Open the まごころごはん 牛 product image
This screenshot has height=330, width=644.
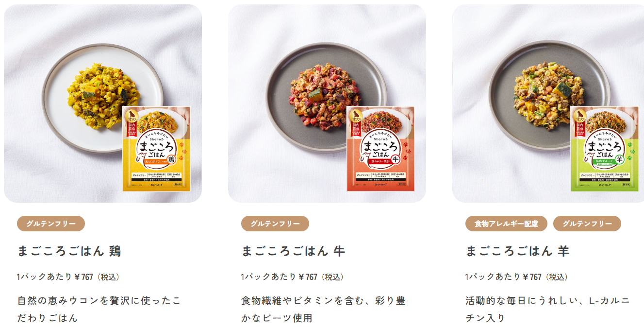coord(327,104)
